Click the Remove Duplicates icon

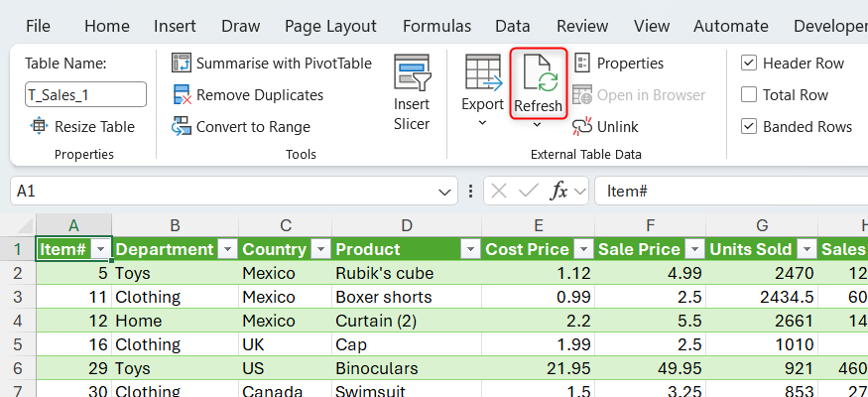click(182, 94)
